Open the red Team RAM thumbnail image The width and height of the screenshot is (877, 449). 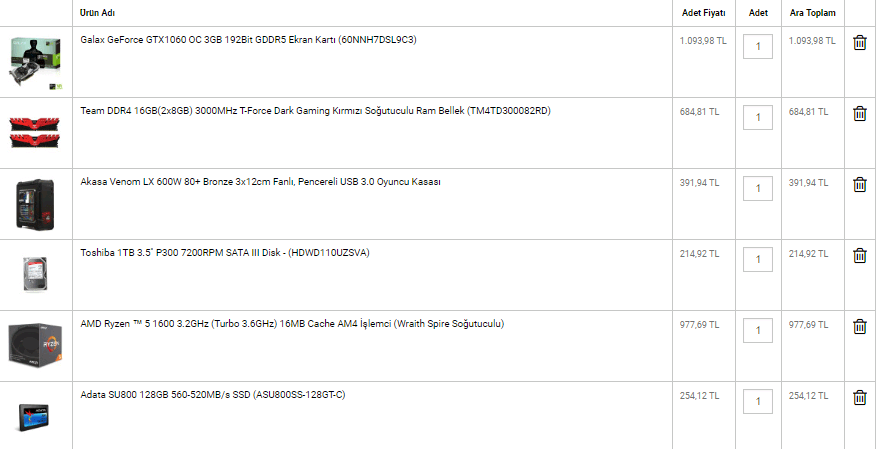(x=35, y=132)
